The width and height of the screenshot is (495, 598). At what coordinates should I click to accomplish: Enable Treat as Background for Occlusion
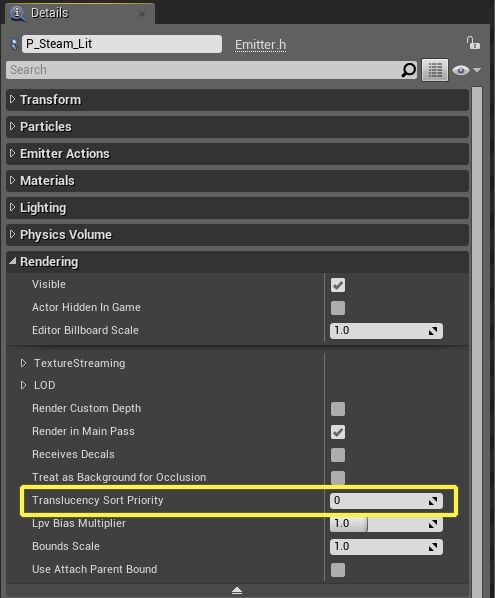pos(338,477)
